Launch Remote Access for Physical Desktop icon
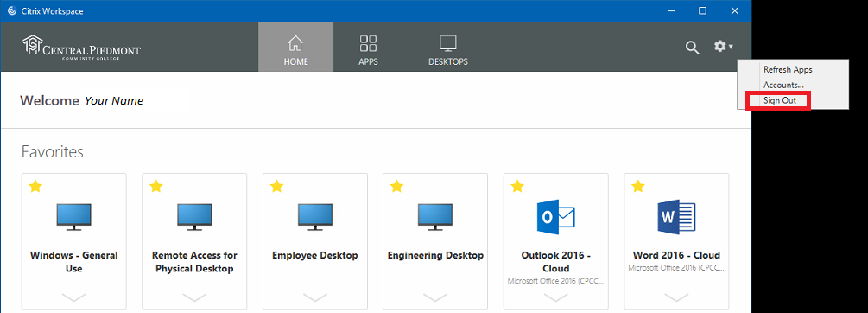 (x=194, y=217)
